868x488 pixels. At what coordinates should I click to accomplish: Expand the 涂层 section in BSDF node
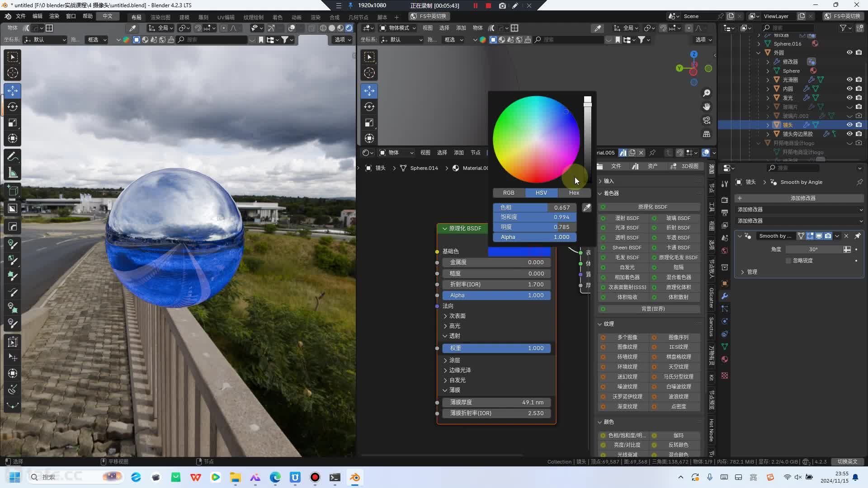pyautogui.click(x=452, y=360)
